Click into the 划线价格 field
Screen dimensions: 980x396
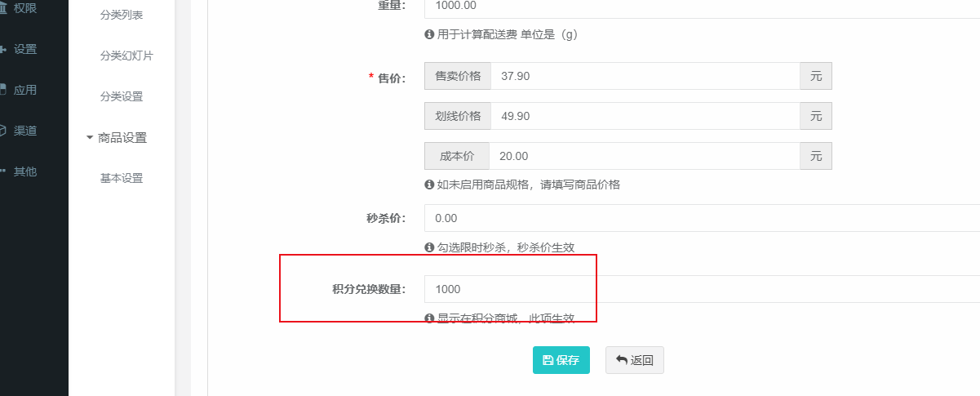pyautogui.click(x=645, y=116)
